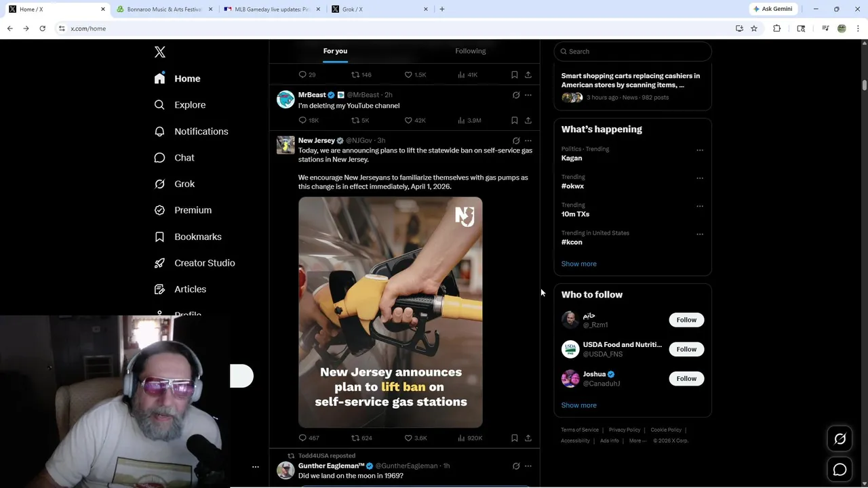Bookmark the New Jersey gas post
Viewport: 868px width, 488px height.
click(x=514, y=438)
